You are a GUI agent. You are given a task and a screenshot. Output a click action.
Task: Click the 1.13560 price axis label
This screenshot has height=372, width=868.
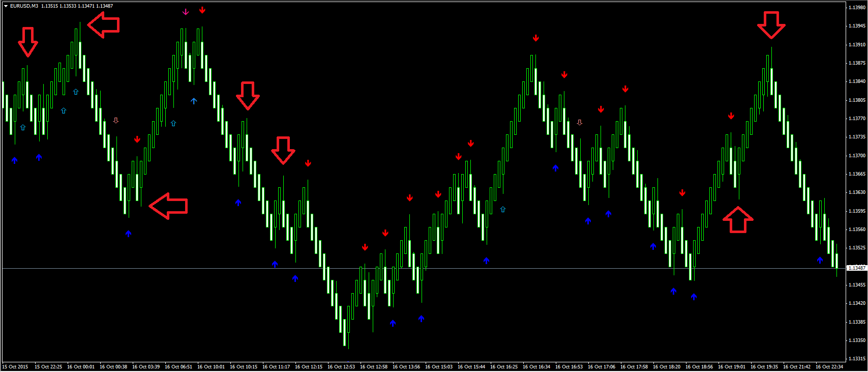pyautogui.click(x=857, y=230)
